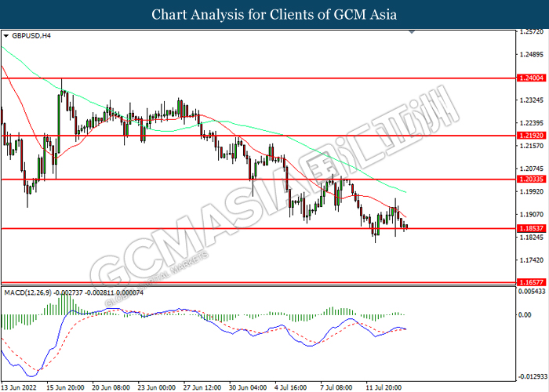The height and width of the screenshot is (392, 549).
Task: Click the 23 Jun 00:00 time label
Action: (157, 387)
